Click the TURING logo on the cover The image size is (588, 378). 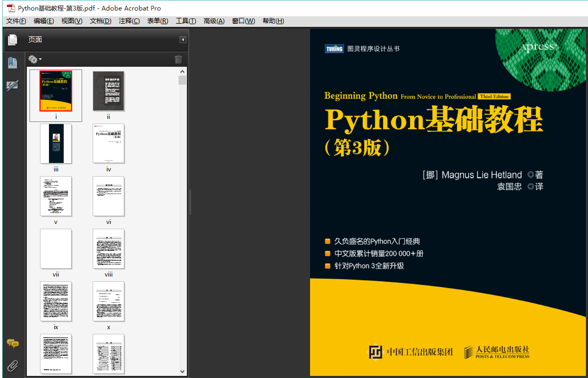334,49
